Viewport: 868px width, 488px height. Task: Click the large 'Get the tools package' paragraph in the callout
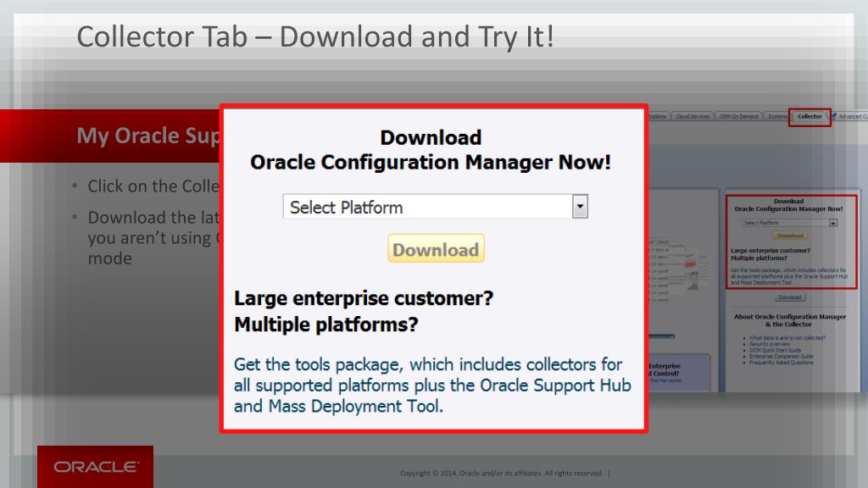coord(432,385)
